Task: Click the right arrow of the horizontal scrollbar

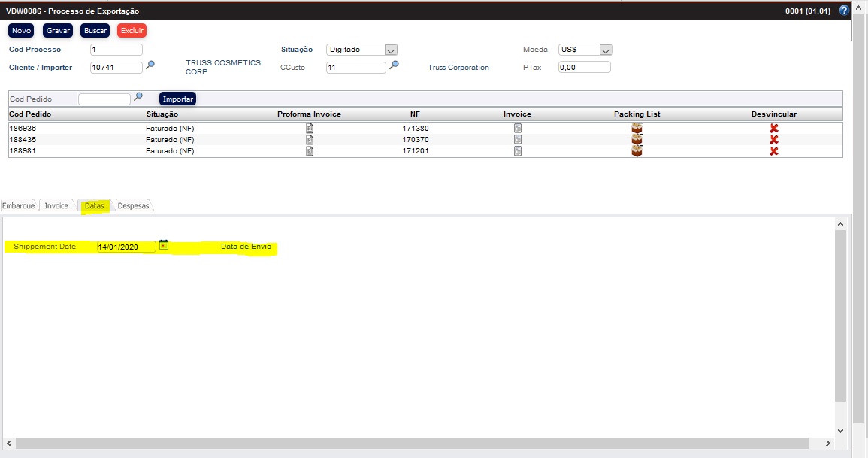Action: 827,444
